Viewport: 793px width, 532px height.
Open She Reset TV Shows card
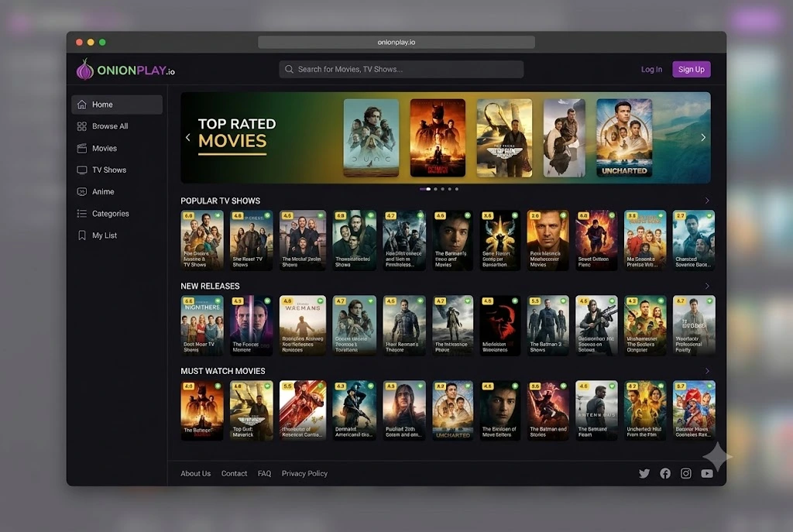252,240
